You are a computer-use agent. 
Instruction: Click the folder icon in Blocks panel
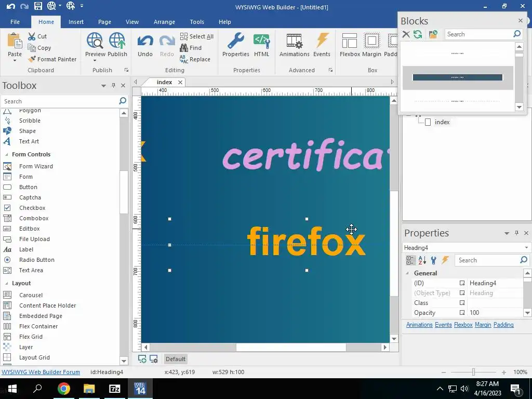(433, 34)
